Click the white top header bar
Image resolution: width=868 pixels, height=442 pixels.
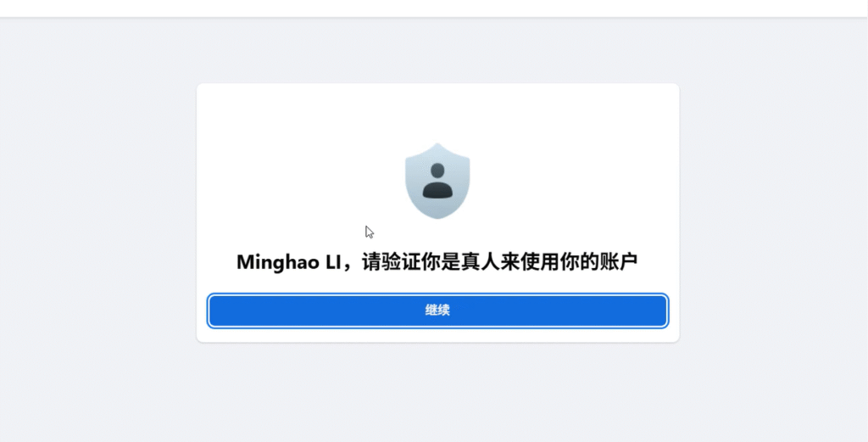tap(434, 8)
